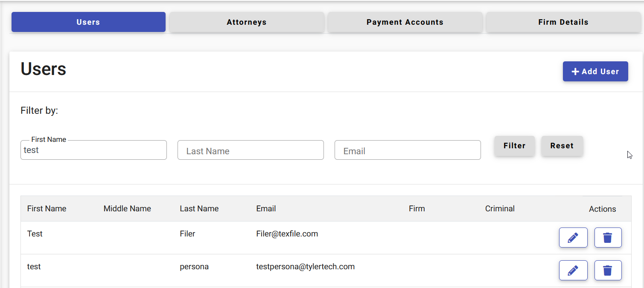The image size is (644, 288).
Task: Click into the Last Name filter field
Action: tap(251, 150)
